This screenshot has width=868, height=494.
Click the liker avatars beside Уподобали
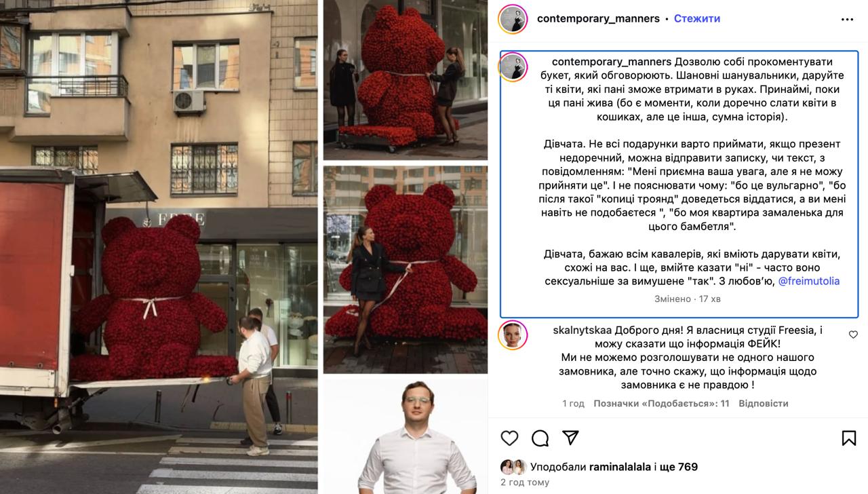pos(513,467)
